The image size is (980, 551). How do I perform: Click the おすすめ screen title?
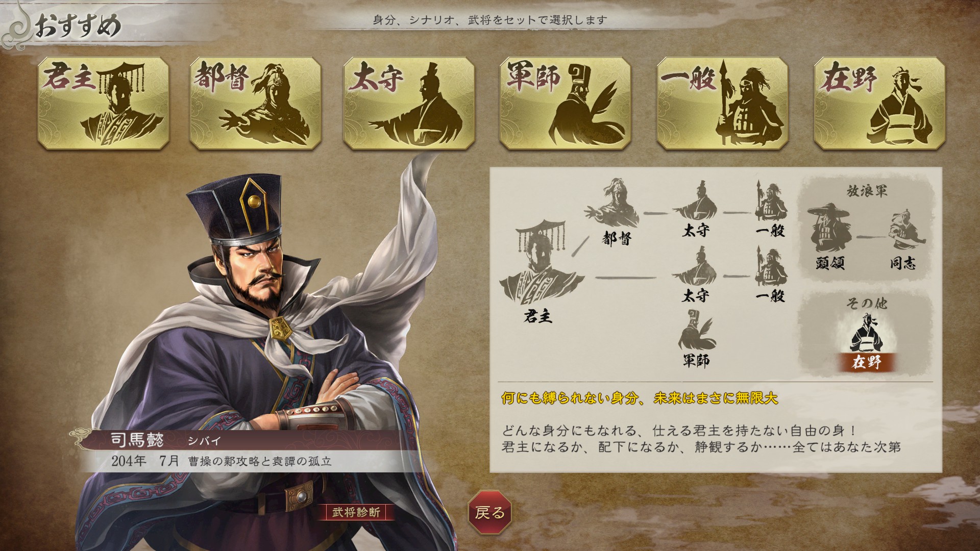[78, 24]
